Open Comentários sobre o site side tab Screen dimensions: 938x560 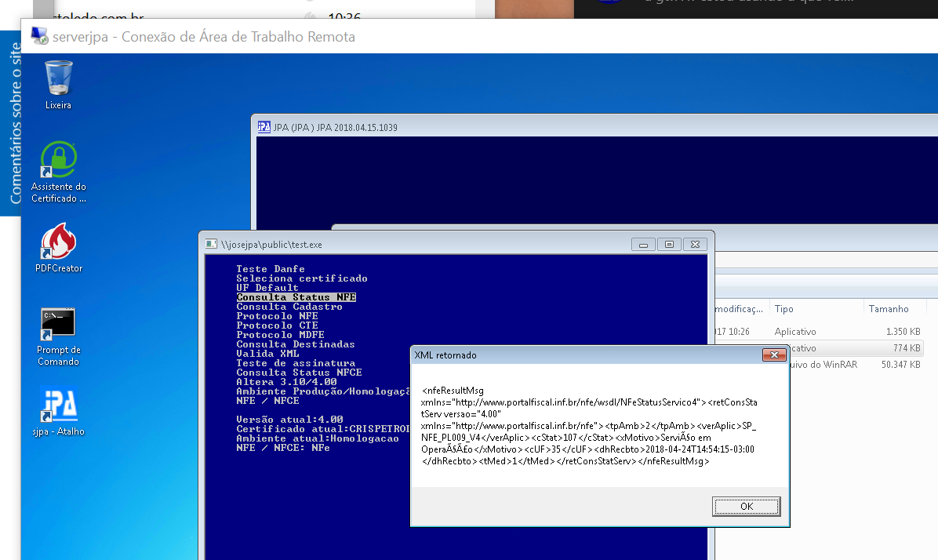16,125
